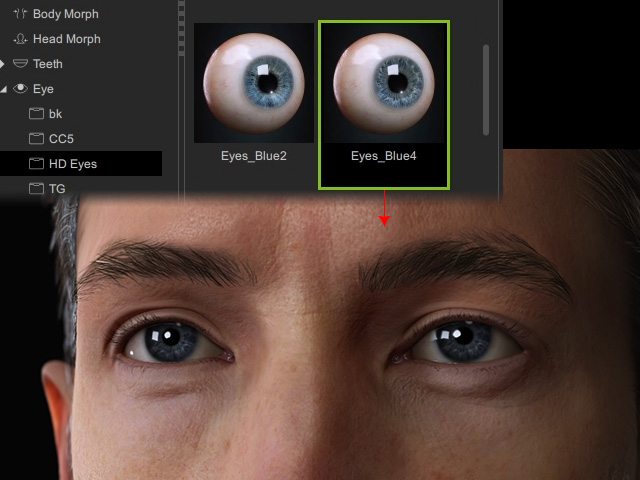This screenshot has width=640, height=480.
Task: Click the CC5 folder icon
Action: (x=37, y=138)
